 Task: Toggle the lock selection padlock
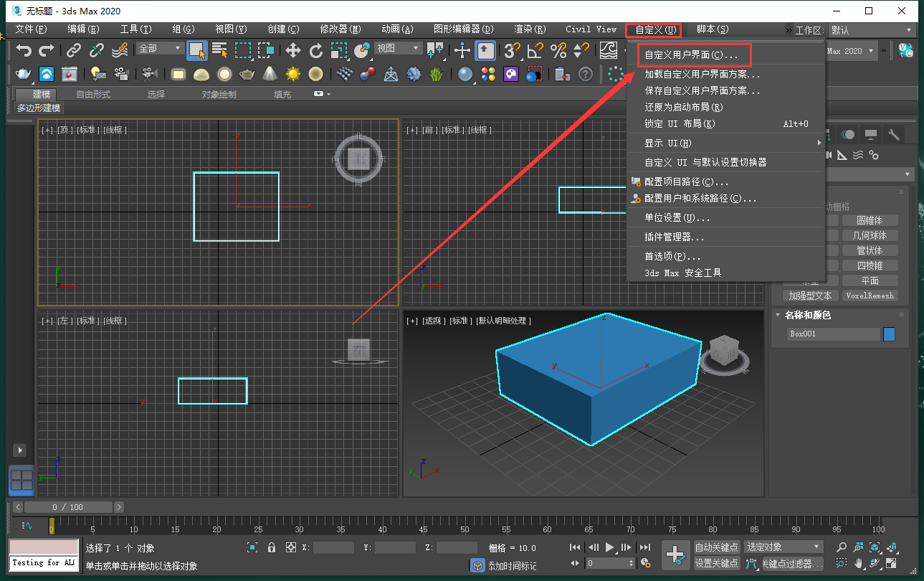click(x=271, y=547)
